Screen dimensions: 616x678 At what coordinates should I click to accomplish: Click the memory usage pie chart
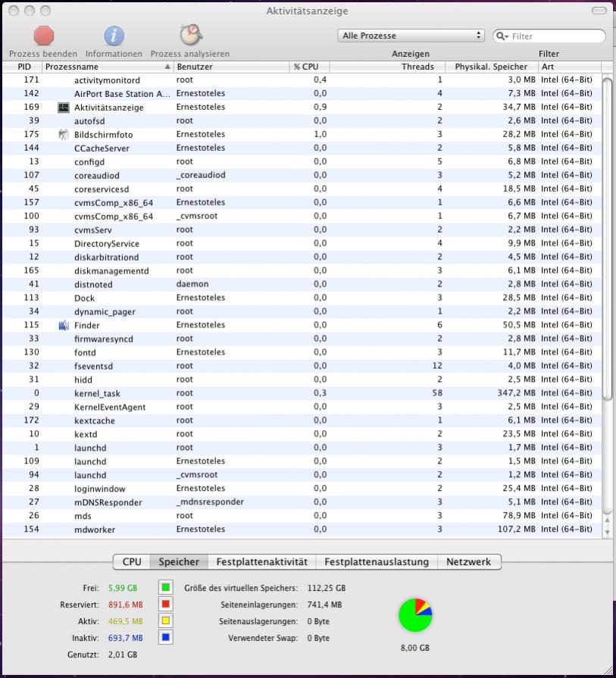(x=415, y=615)
